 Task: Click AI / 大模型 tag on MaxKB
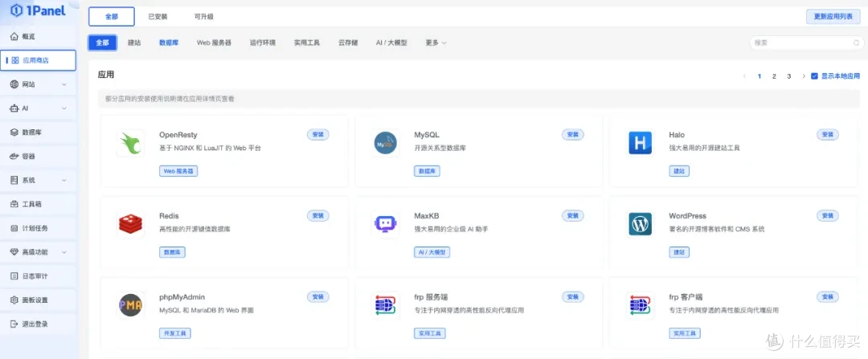(x=432, y=252)
